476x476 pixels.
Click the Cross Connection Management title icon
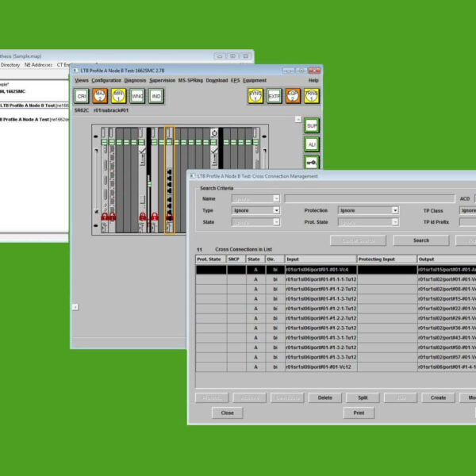point(193,176)
